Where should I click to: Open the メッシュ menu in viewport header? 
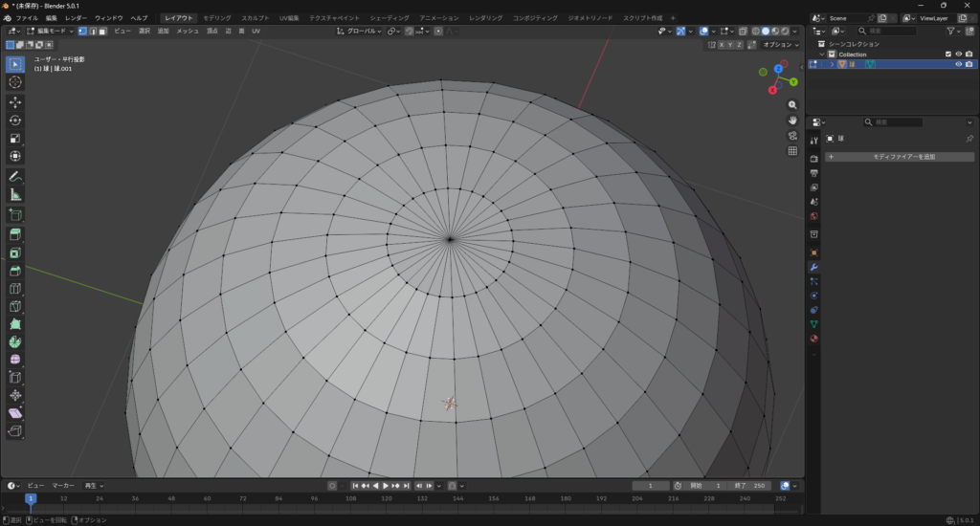click(x=188, y=32)
